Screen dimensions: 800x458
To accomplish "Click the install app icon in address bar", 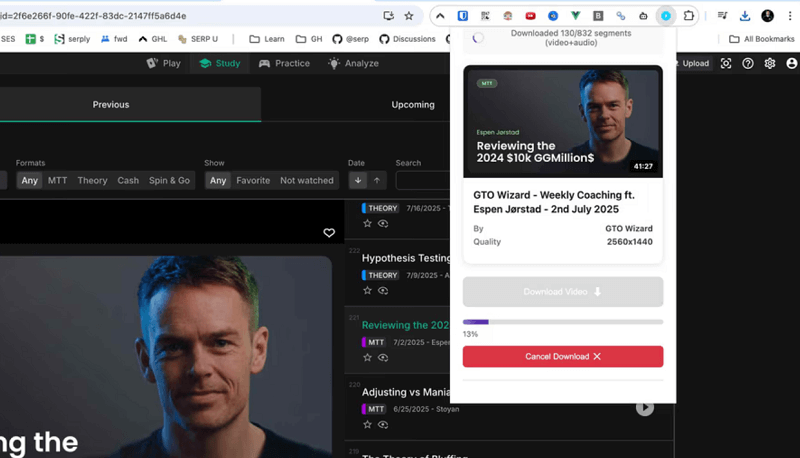I will pyautogui.click(x=389, y=16).
